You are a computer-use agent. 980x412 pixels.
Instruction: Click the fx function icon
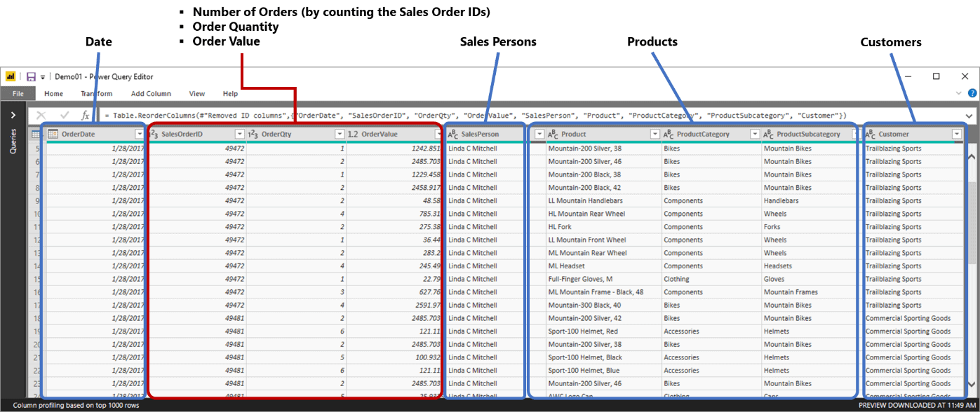(x=86, y=115)
